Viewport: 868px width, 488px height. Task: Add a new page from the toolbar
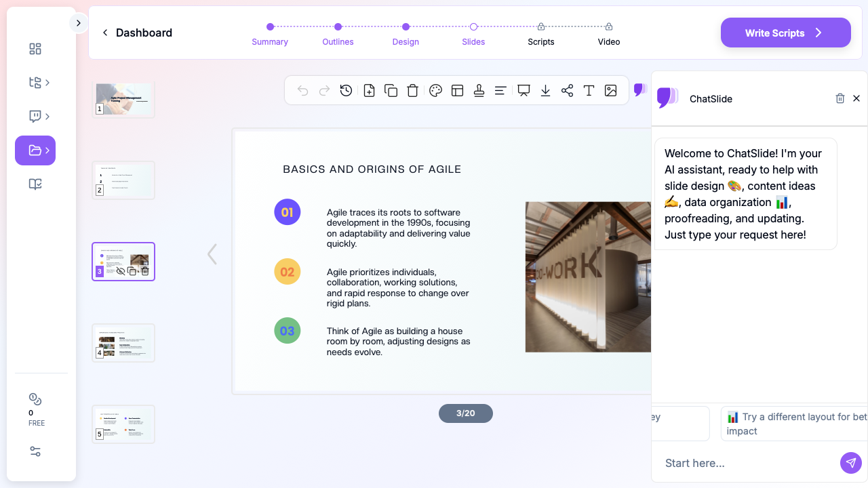(x=369, y=91)
